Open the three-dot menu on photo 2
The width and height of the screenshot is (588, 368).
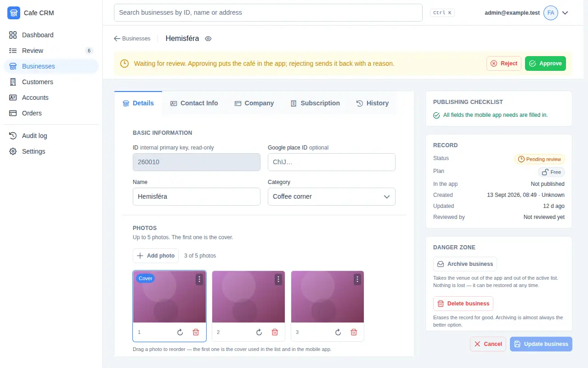(278, 279)
